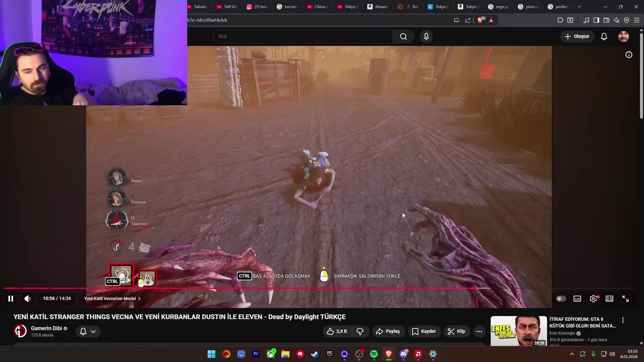644x362 pixels.
Task: Open Spotify from the taskbar
Action: (x=374, y=354)
